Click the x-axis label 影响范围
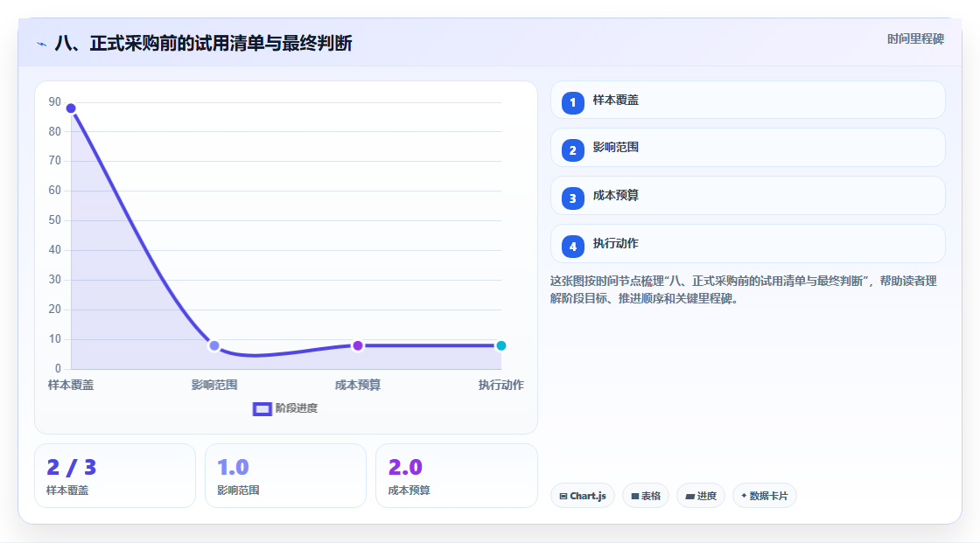980x543 pixels. [214, 385]
